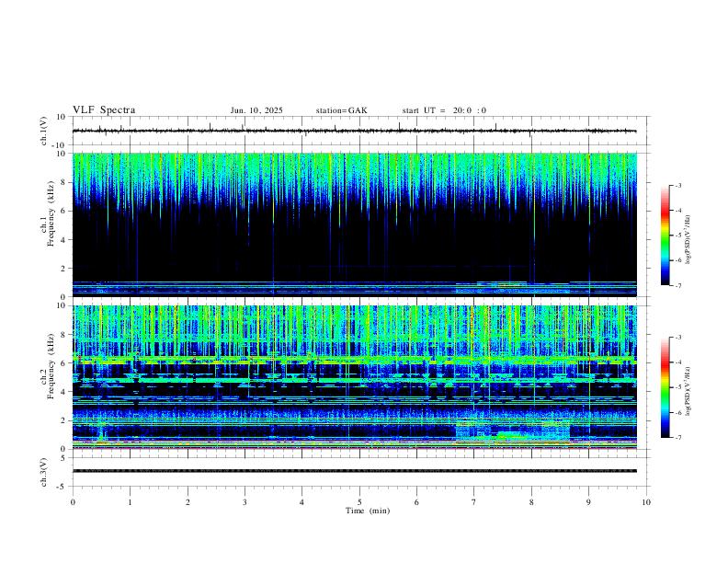Click the ch.2 "Frequency (kHz)" axis label
Image resolution: width=728 pixels, height=563 pixels.
point(51,365)
